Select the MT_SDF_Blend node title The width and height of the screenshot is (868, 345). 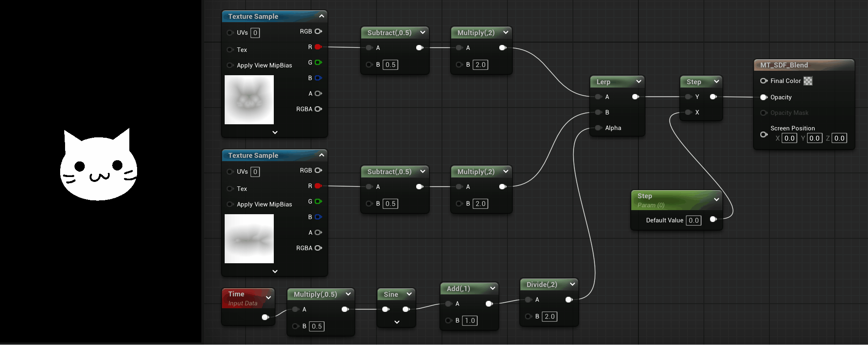784,65
